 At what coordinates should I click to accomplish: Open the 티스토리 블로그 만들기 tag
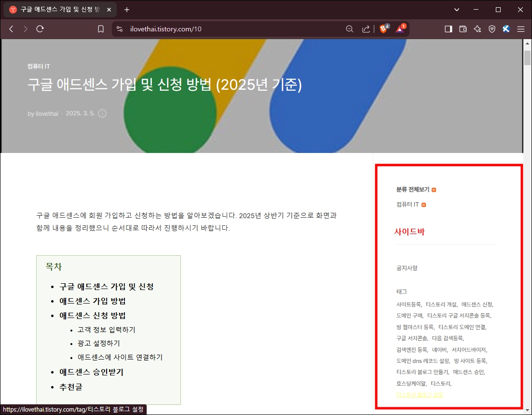coord(422,372)
